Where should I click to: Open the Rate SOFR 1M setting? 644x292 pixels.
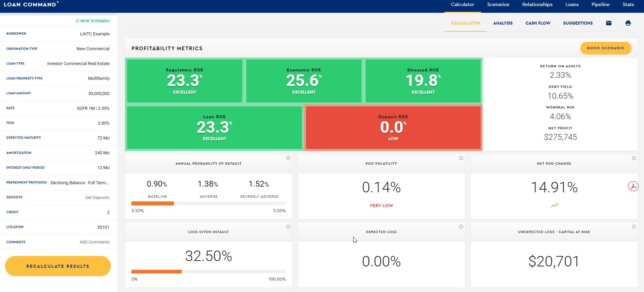click(59, 108)
